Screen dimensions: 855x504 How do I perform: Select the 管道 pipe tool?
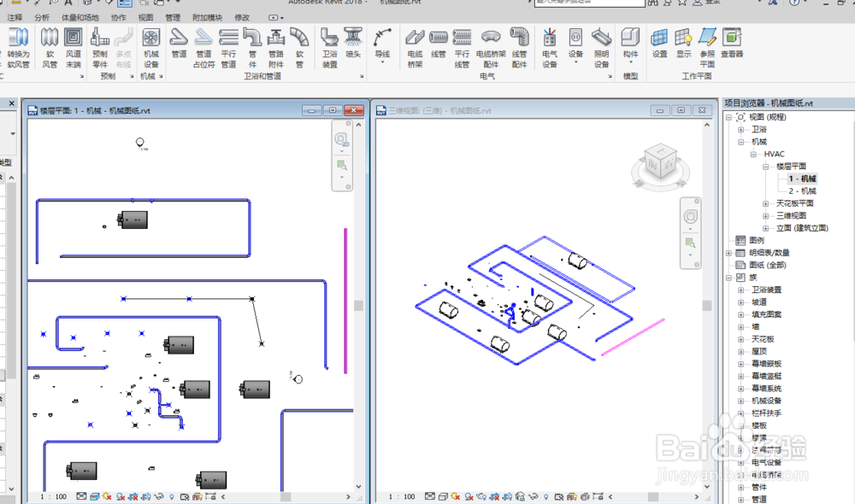coord(179,43)
